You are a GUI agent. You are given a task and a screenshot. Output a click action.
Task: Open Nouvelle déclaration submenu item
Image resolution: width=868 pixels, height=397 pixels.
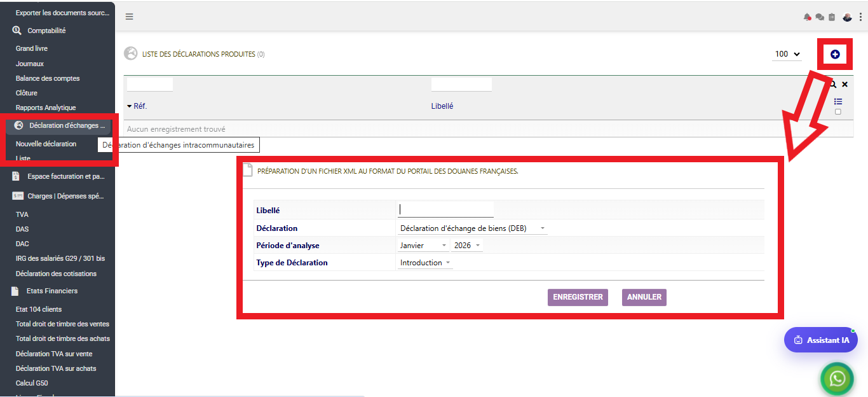pos(46,144)
